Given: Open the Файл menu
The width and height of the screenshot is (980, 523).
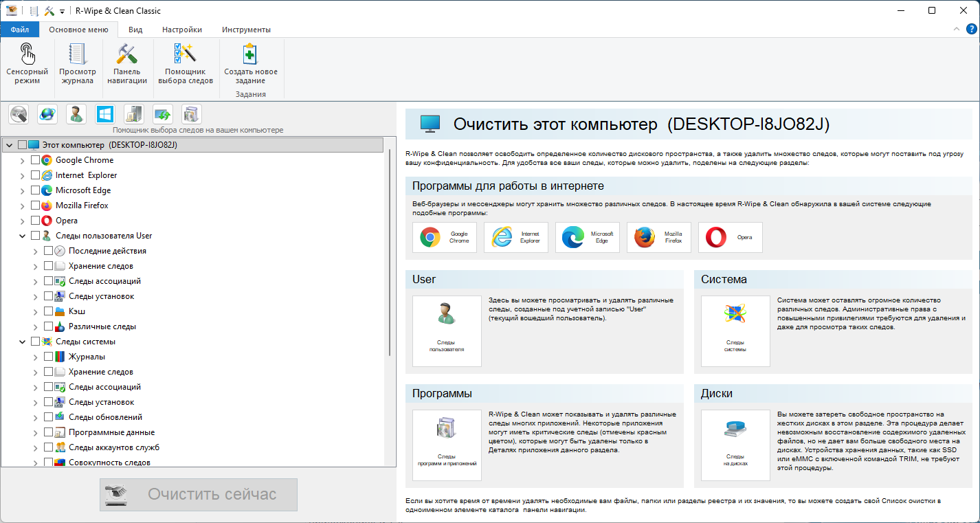Looking at the screenshot, I should pos(19,30).
